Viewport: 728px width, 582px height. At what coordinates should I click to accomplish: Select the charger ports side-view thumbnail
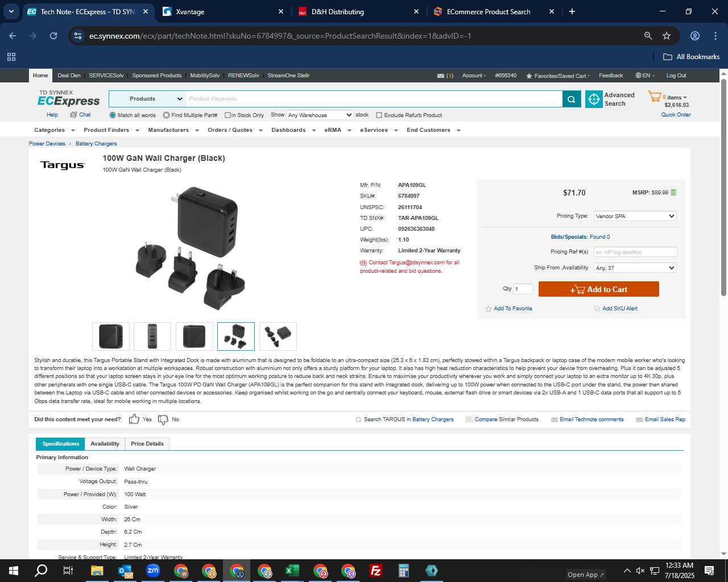152,336
